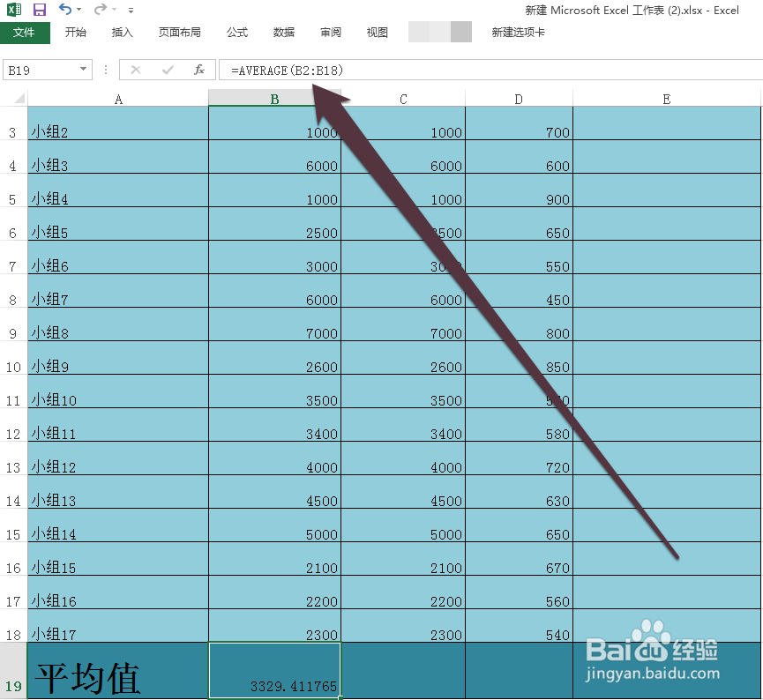
Task: Click the Enter checkmark in formula bar
Action: click(168, 70)
